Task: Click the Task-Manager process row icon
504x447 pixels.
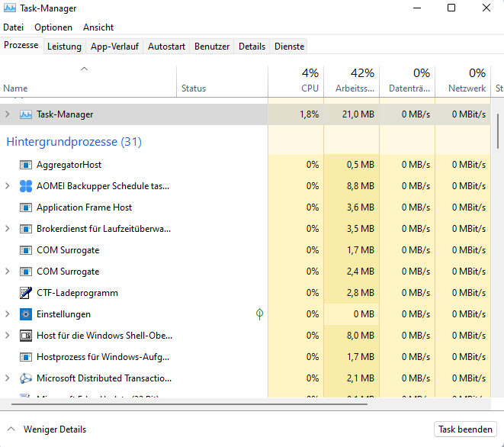Action: click(x=26, y=114)
